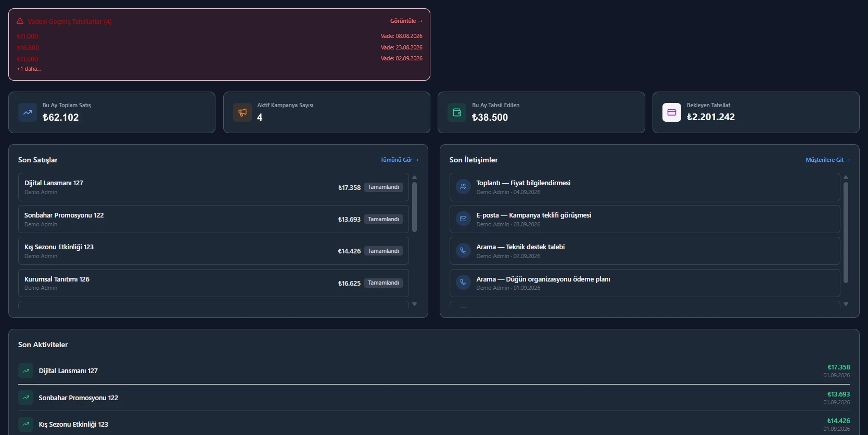Open the Kış Sezonu Etkinliği 123 sale row
The width and height of the screenshot is (868, 435).
[x=213, y=251]
